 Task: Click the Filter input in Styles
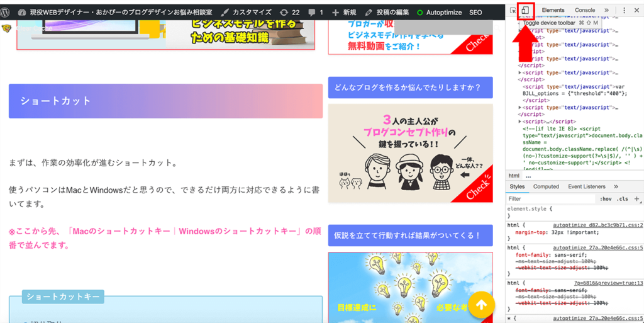pyautogui.click(x=550, y=199)
